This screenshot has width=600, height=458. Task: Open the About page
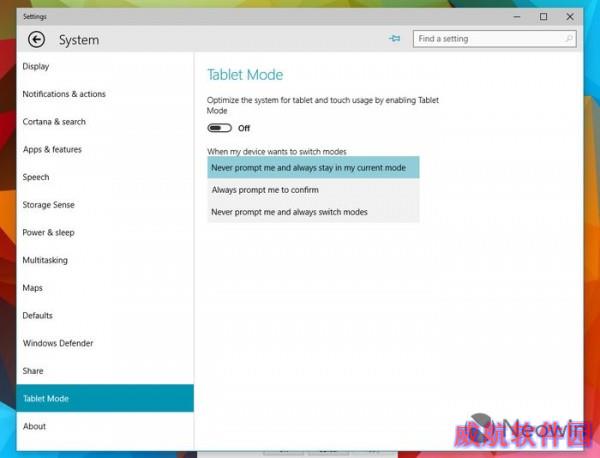coord(105,426)
